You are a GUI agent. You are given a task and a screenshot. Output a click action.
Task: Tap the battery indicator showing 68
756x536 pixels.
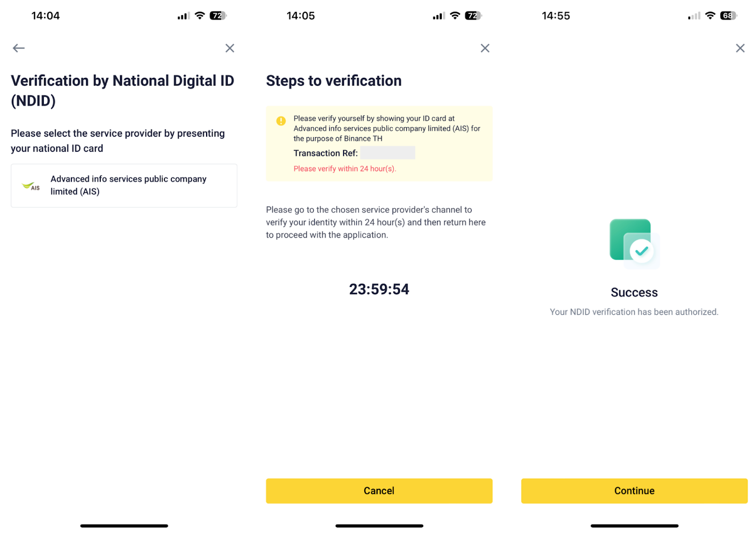(x=727, y=15)
